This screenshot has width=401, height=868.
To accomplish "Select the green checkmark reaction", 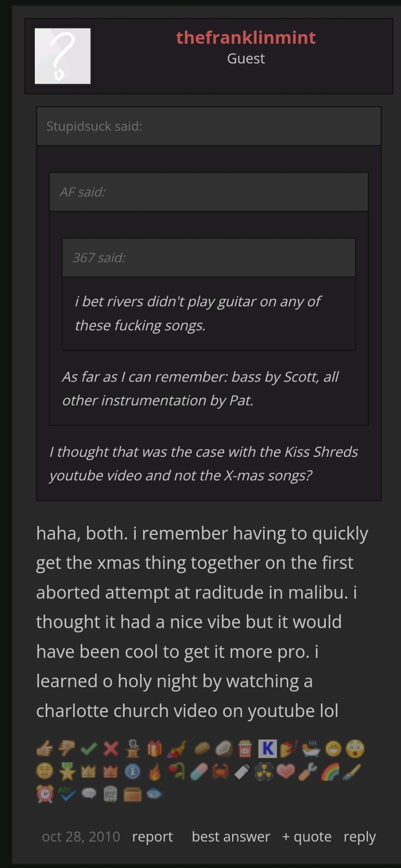I will click(89, 749).
